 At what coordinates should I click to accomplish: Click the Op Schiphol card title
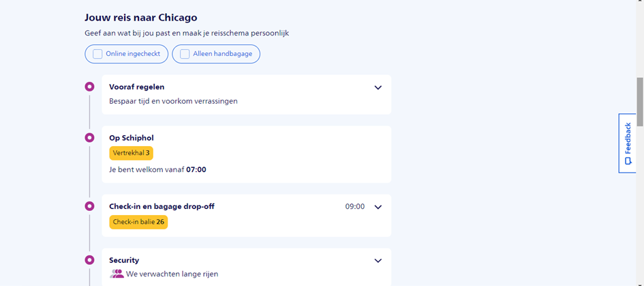(x=132, y=138)
